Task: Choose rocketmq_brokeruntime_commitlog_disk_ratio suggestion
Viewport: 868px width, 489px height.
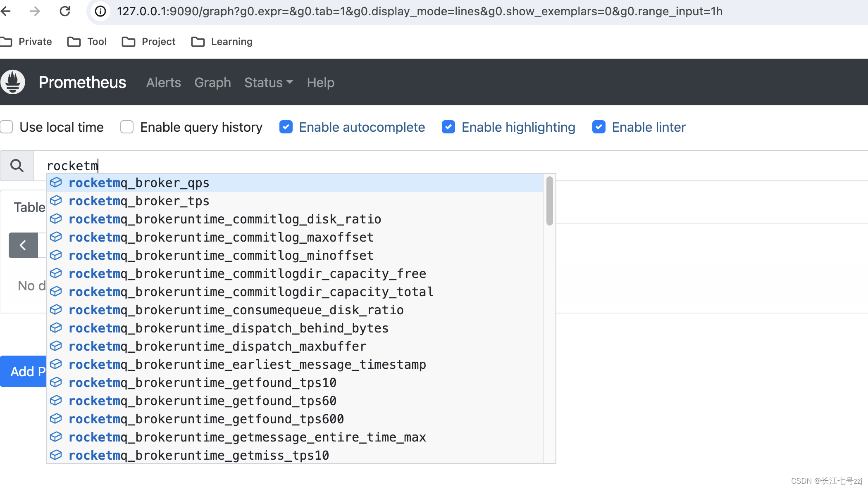Action: pos(225,219)
